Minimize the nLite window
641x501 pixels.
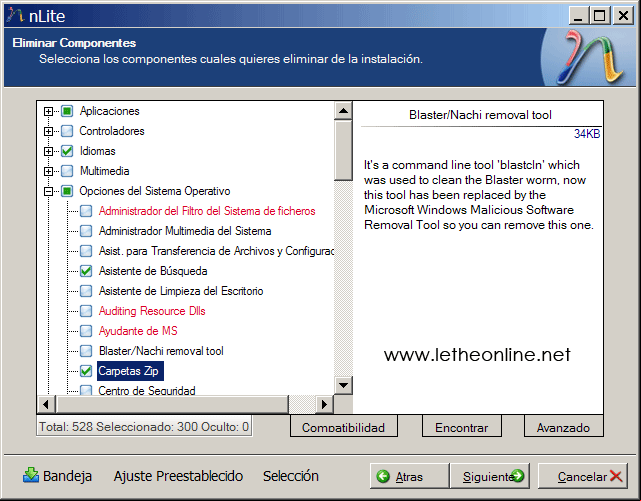(x=578, y=16)
